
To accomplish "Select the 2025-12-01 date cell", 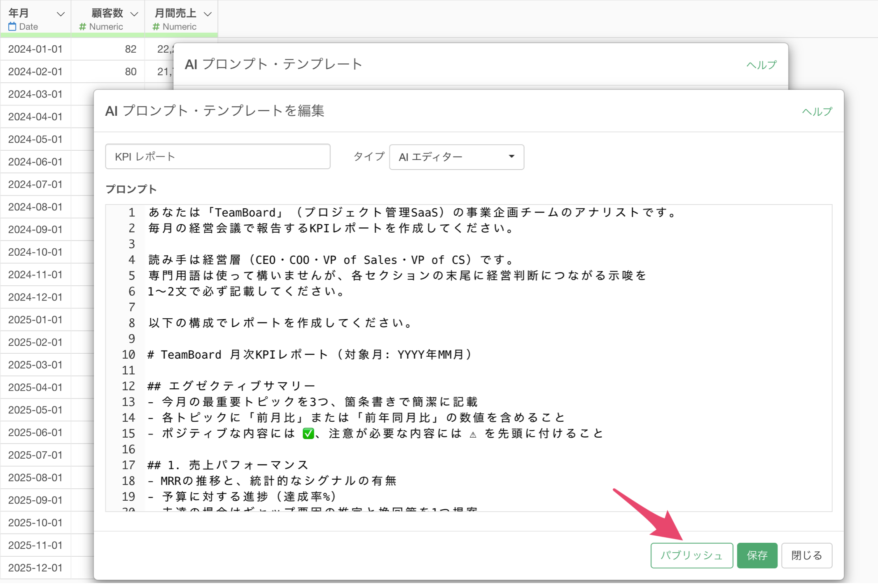I will coord(35,568).
